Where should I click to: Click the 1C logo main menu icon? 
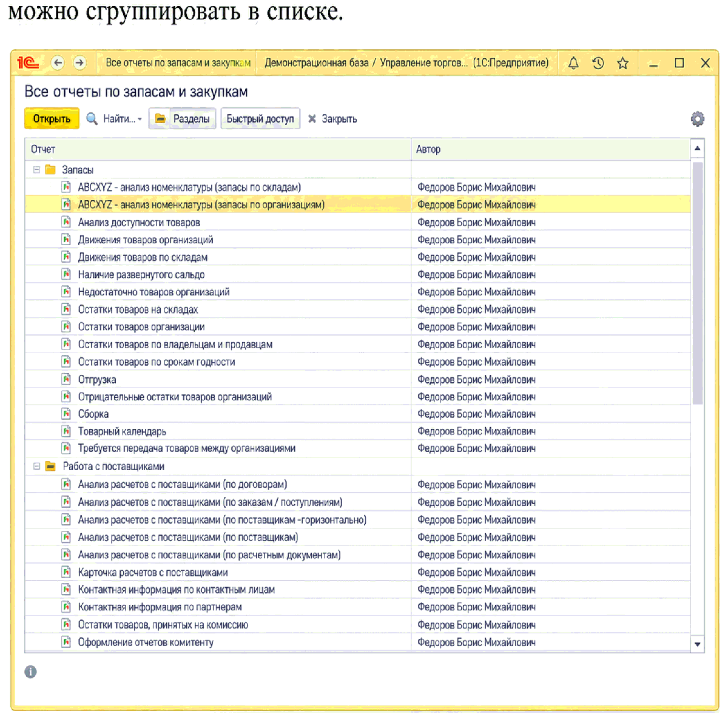[x=28, y=62]
